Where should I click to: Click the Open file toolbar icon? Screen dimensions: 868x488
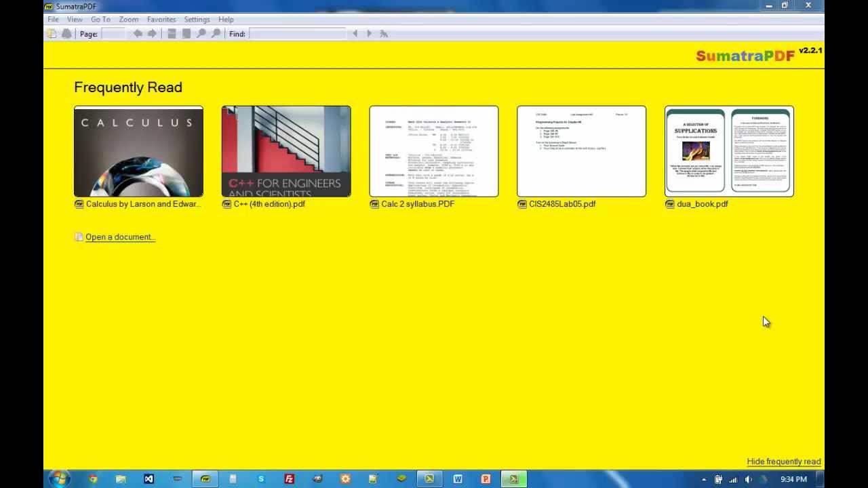pyautogui.click(x=52, y=34)
